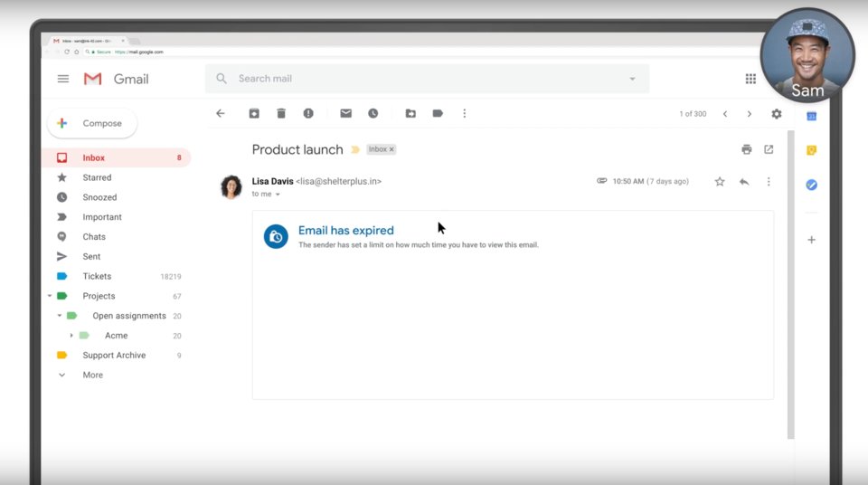The width and height of the screenshot is (868, 485).
Task: Report spam using exclamation icon
Action: click(308, 114)
